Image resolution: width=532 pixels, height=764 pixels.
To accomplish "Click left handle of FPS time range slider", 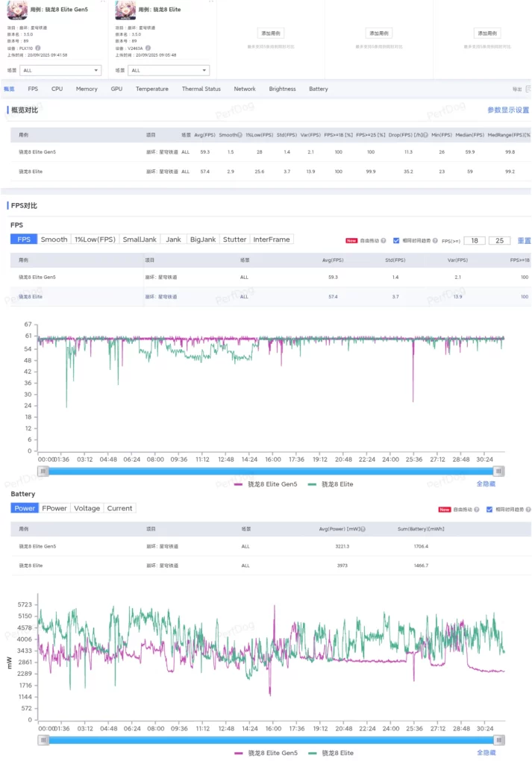I will (x=44, y=471).
